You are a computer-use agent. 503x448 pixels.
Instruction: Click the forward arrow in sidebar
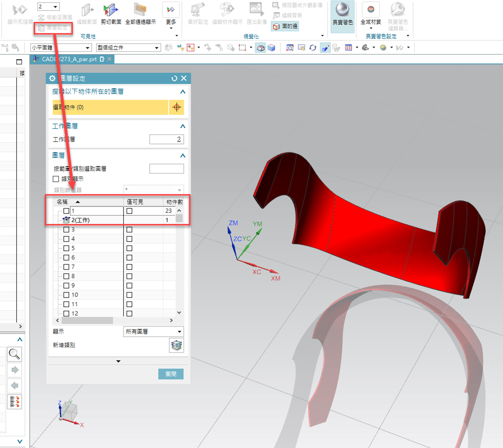[14, 370]
